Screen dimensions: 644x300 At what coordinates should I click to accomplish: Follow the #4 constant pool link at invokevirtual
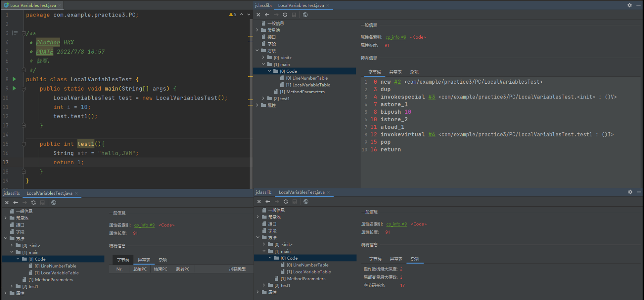point(432,135)
